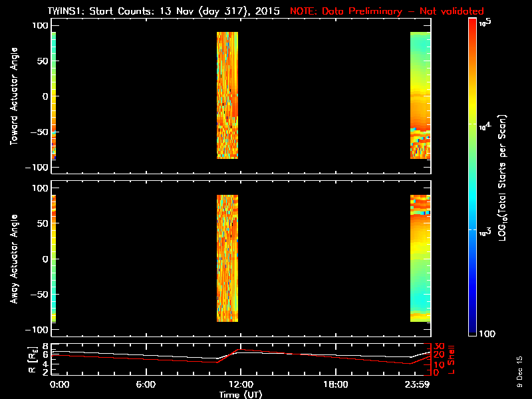Select the 18:00 time tick label
The image size is (532, 399).
pyautogui.click(x=335, y=384)
